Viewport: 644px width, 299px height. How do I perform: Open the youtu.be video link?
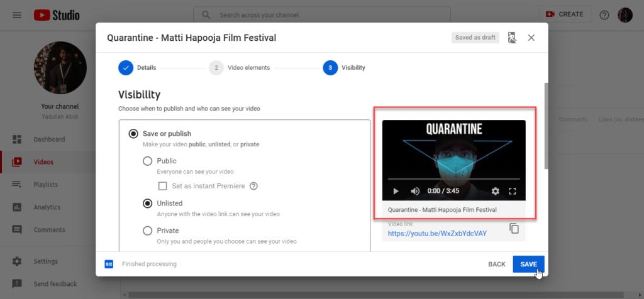tap(437, 234)
